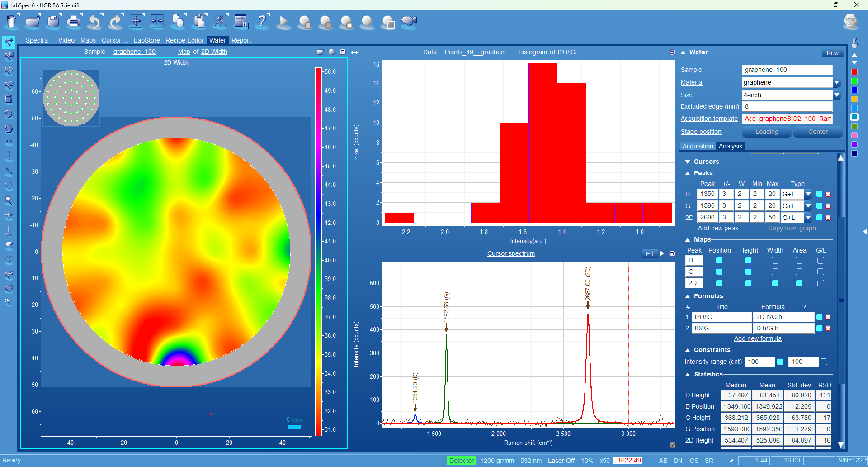The image size is (868, 467).
Task: Click the Help question mark icon
Action: (262, 21)
